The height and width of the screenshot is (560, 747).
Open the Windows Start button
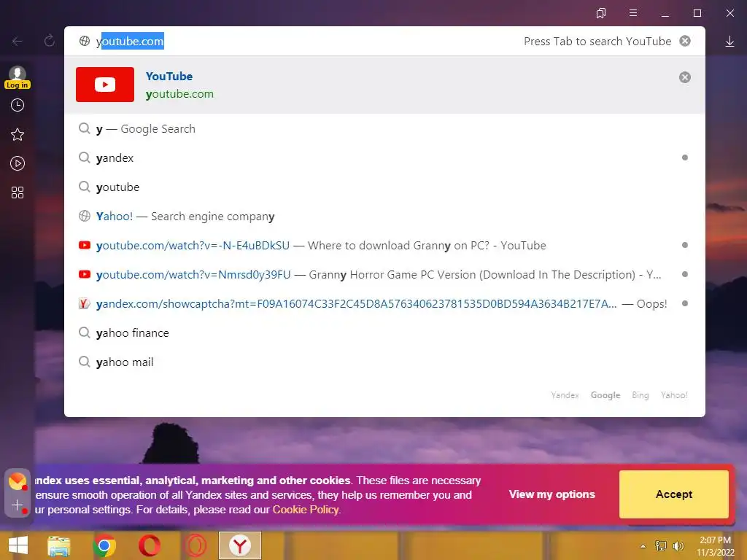point(18,545)
